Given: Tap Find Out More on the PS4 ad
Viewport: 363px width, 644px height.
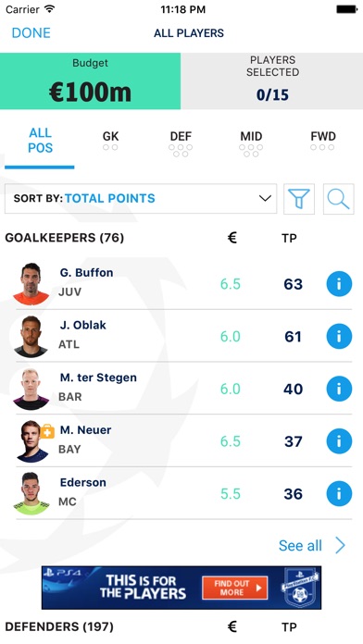Looking at the screenshot, I should [x=234, y=588].
